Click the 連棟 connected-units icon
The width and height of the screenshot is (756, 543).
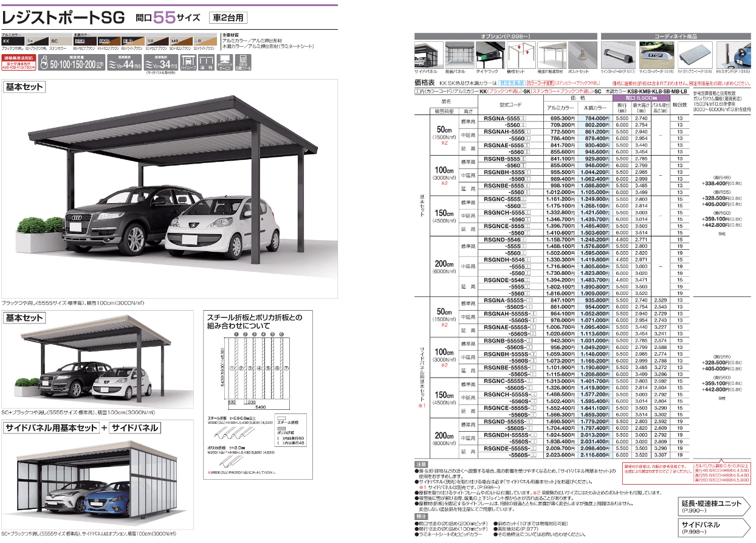click(x=208, y=63)
